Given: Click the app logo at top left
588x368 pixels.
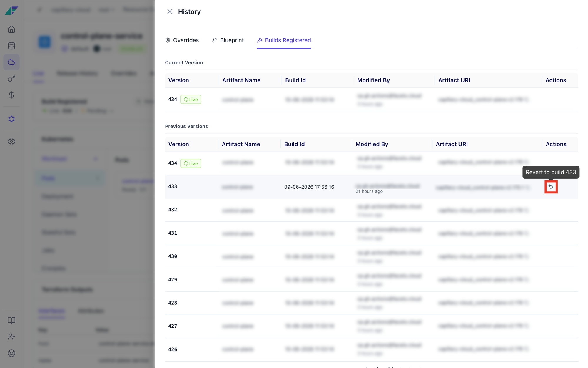Looking at the screenshot, I should (11, 11).
